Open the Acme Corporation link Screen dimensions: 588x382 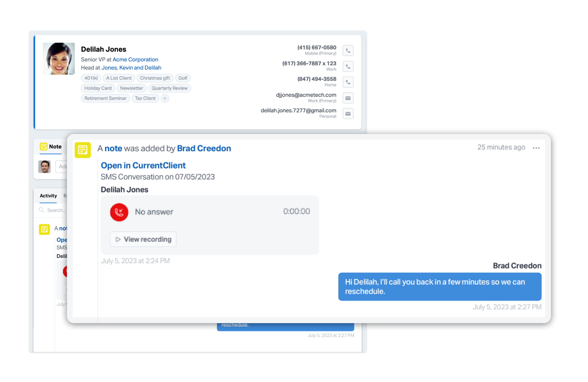(135, 60)
